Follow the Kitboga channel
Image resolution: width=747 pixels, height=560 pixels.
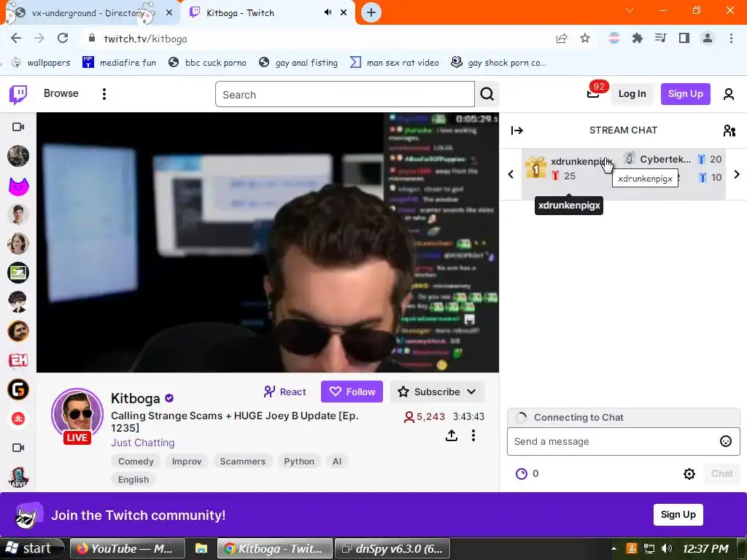[x=352, y=392]
